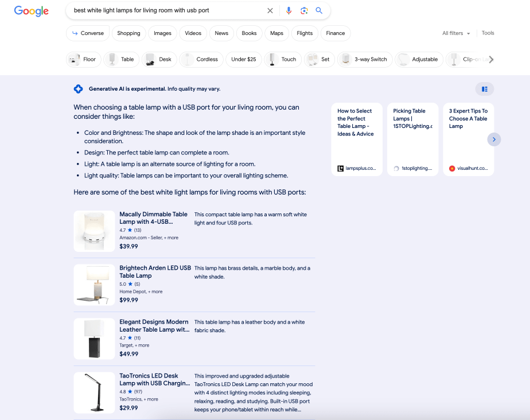Open the All filters dropdown
530x420 pixels.
click(455, 33)
